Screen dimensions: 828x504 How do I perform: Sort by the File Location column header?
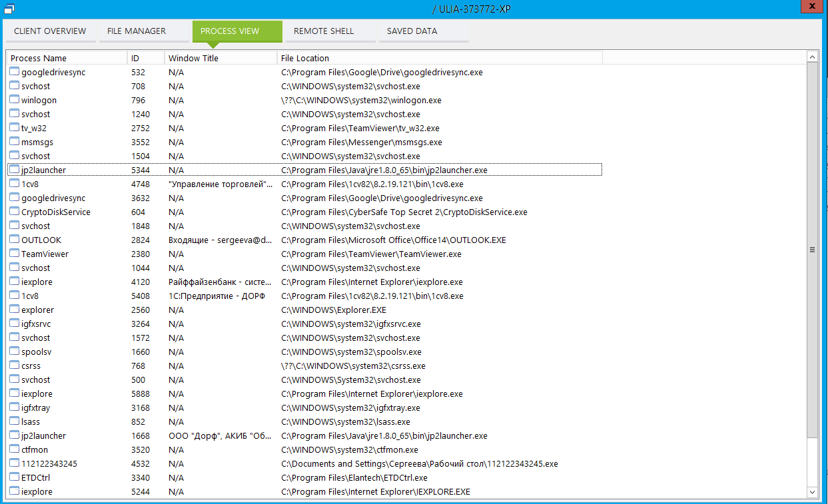tap(440, 58)
